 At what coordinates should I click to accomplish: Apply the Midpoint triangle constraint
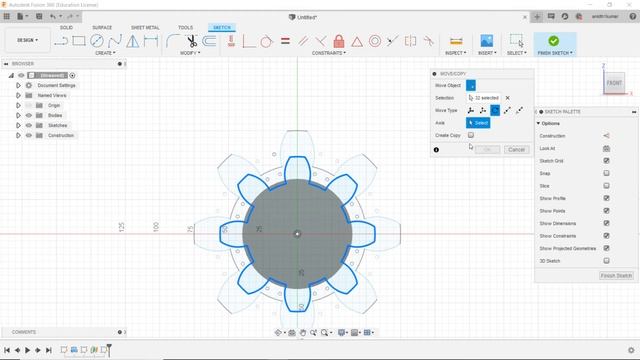[x=357, y=41]
